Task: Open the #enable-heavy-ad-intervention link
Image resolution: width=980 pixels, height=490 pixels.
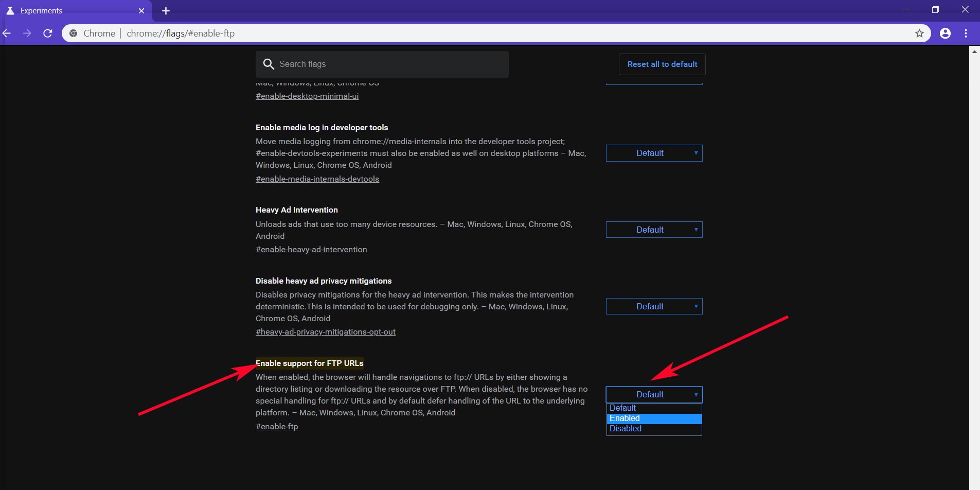Action: tap(311, 250)
